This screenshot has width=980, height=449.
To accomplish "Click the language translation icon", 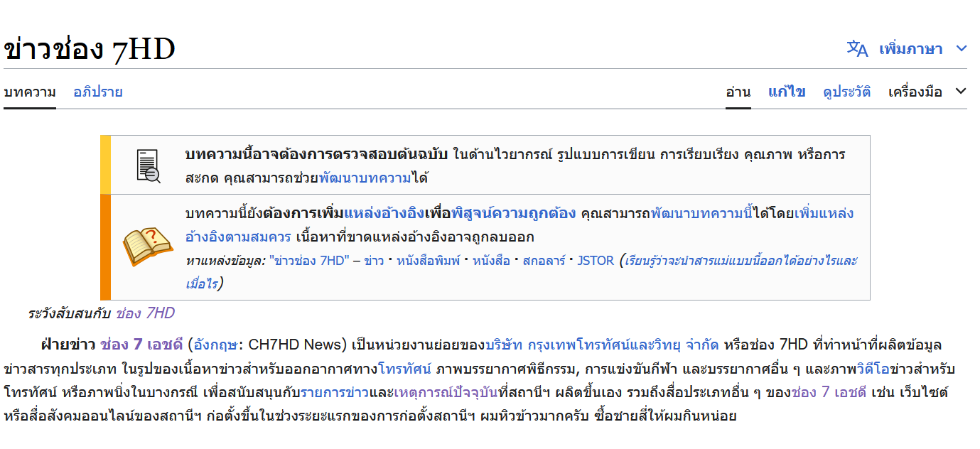I will pos(857,49).
